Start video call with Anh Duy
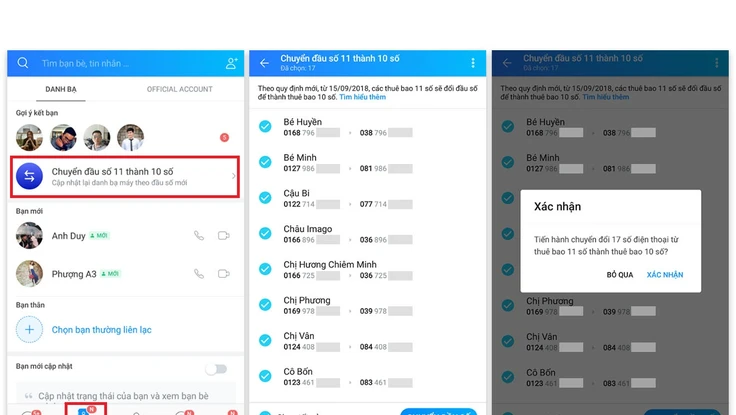 pos(224,235)
